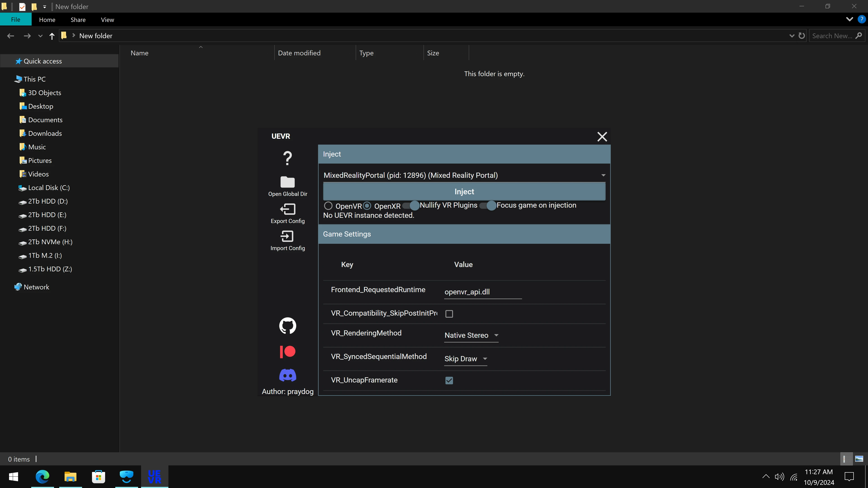Open Downloads in the navigation pane
This screenshot has width=868, height=488.
(x=45, y=133)
